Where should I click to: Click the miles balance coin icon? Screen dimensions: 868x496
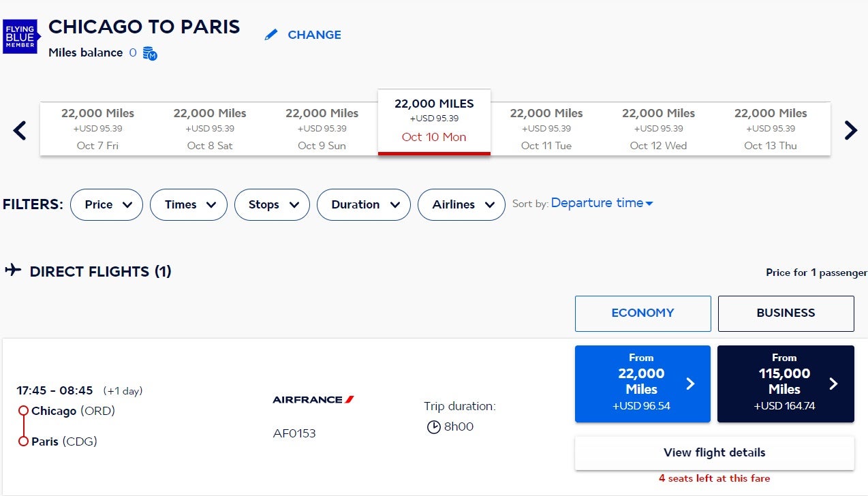coord(150,53)
